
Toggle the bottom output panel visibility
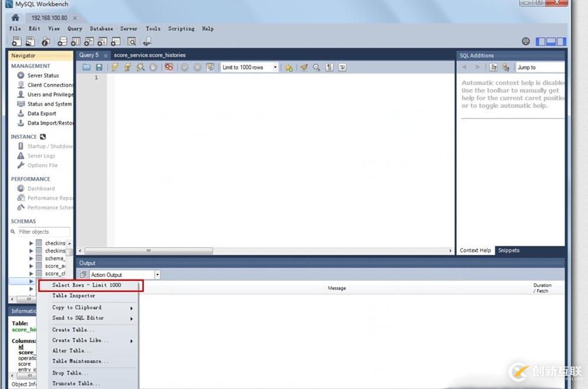pyautogui.click(x=551, y=41)
